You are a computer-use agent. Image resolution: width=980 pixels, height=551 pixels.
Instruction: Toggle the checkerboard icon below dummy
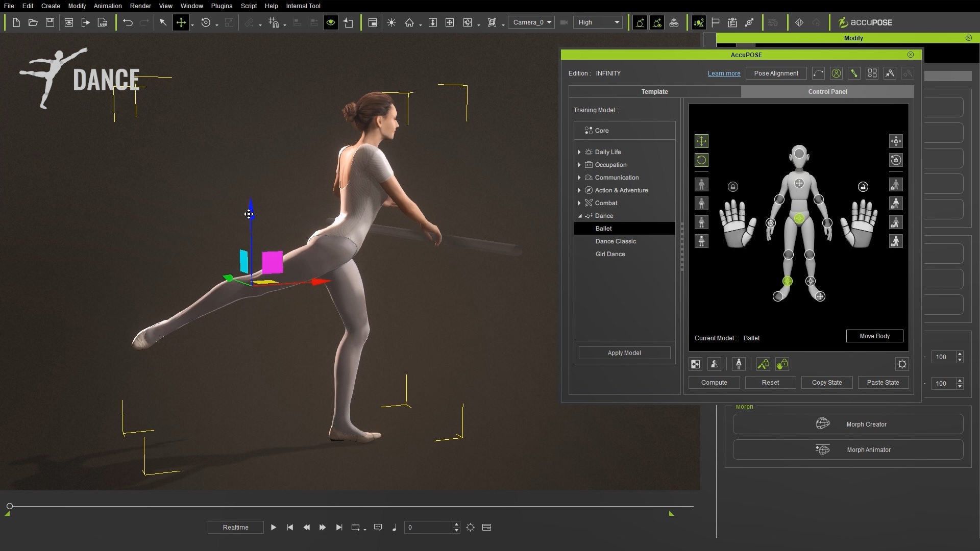[696, 364]
